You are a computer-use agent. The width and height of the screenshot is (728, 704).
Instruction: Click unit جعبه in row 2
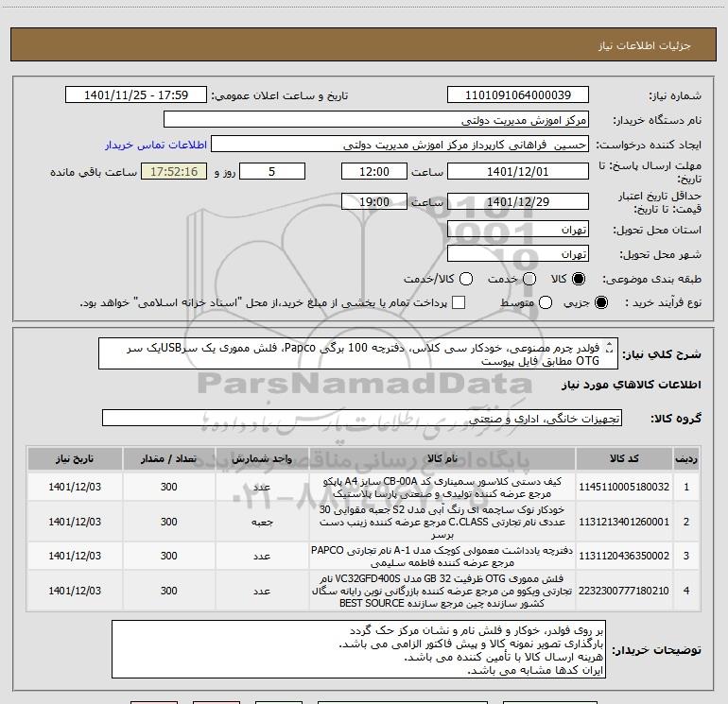pyautogui.click(x=262, y=522)
